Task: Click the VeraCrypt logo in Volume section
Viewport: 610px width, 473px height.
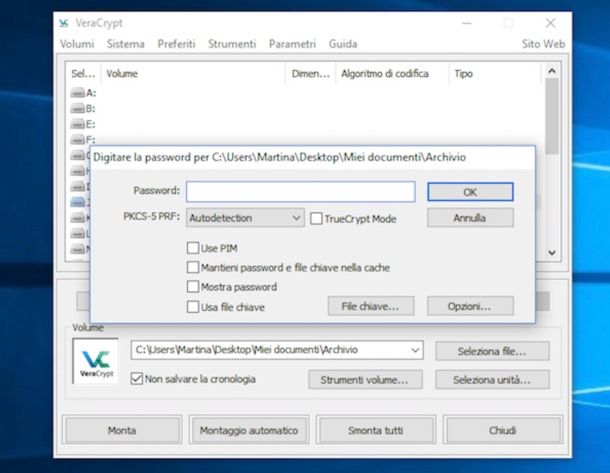Action: pos(96,361)
